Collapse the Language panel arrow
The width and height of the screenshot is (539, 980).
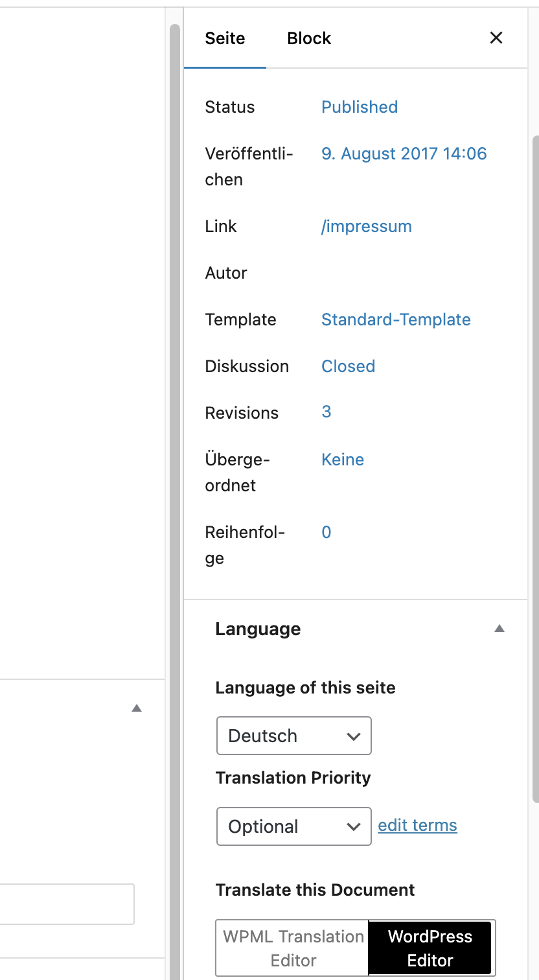(x=499, y=629)
